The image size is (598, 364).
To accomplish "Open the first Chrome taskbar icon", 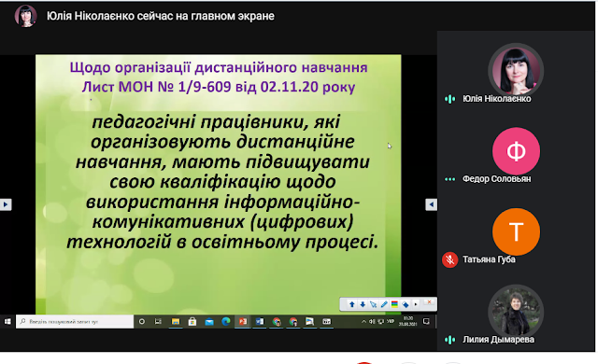I will tap(277, 322).
